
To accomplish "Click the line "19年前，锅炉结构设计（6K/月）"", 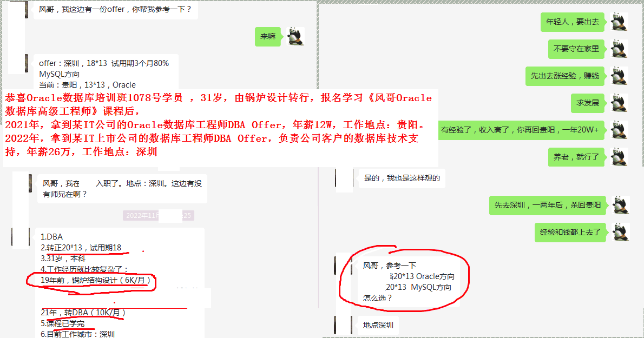I will [x=96, y=280].
